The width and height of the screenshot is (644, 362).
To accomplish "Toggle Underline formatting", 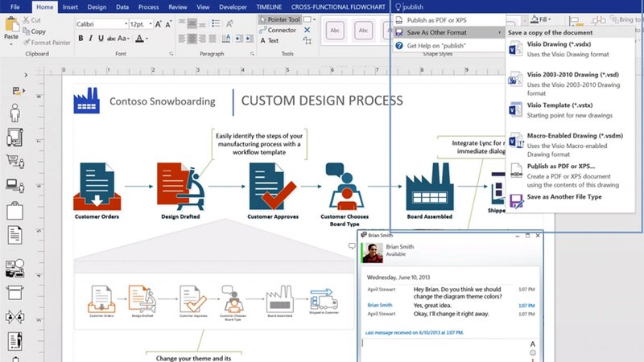I will [101, 39].
